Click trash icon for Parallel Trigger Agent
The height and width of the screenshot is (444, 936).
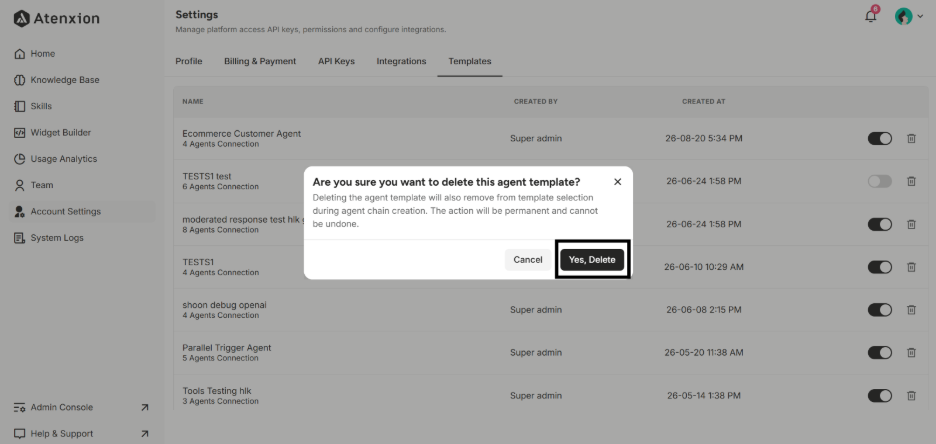click(x=912, y=353)
